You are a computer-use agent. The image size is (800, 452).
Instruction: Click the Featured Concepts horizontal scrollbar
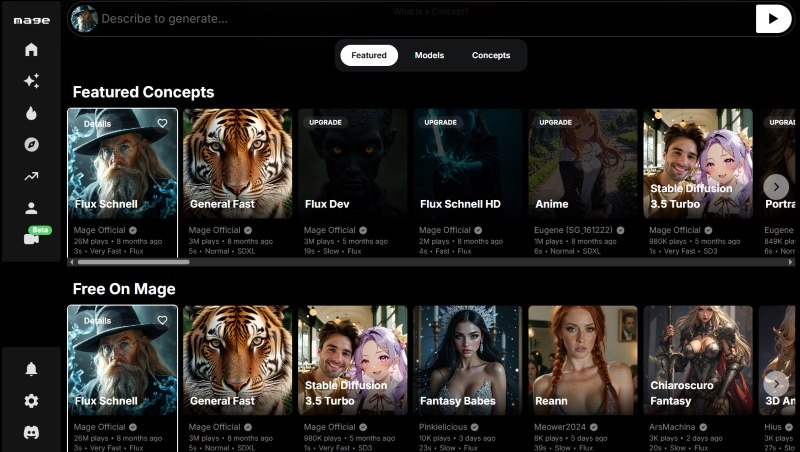(x=130, y=262)
